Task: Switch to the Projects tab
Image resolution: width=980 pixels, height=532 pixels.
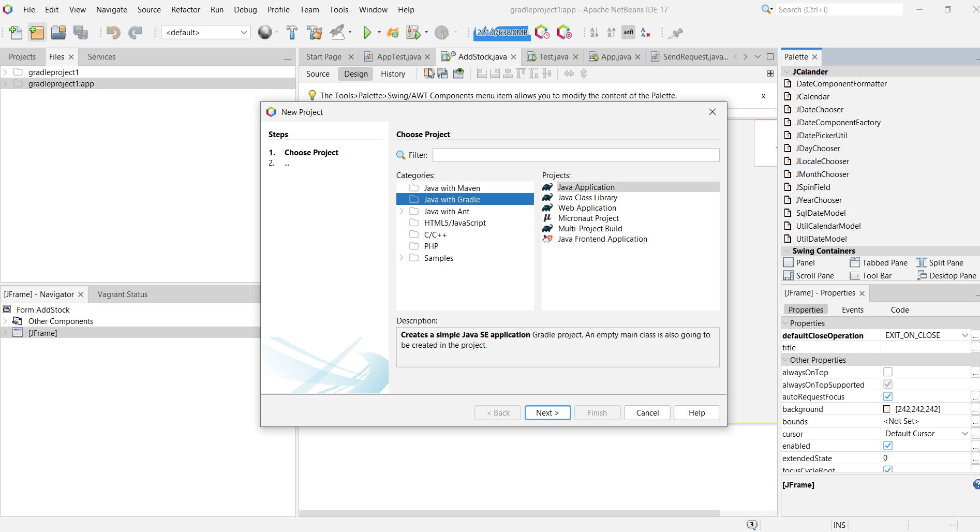Action: (x=22, y=57)
